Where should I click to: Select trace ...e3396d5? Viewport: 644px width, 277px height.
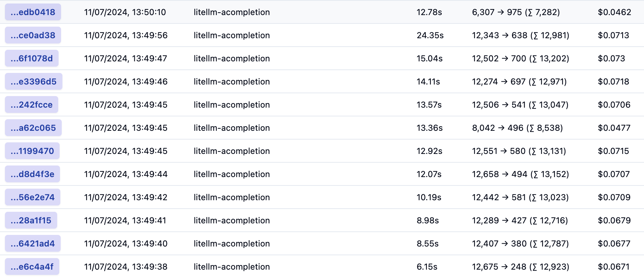click(33, 82)
